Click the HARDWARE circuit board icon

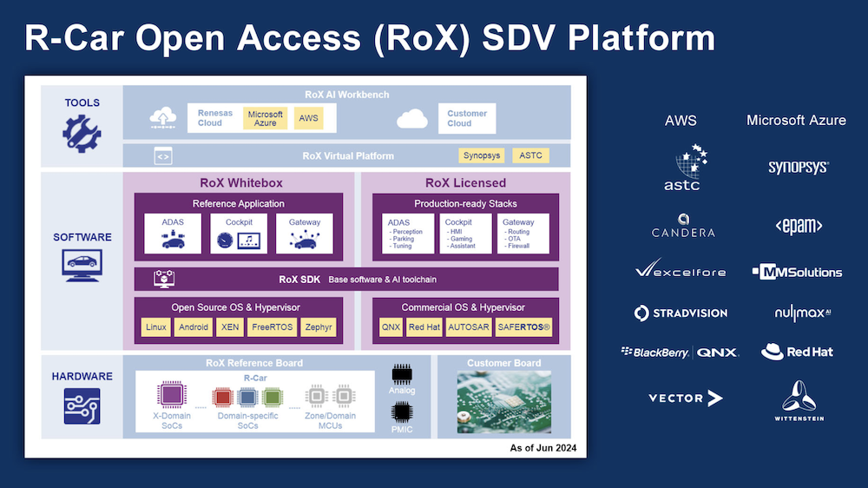(82, 406)
